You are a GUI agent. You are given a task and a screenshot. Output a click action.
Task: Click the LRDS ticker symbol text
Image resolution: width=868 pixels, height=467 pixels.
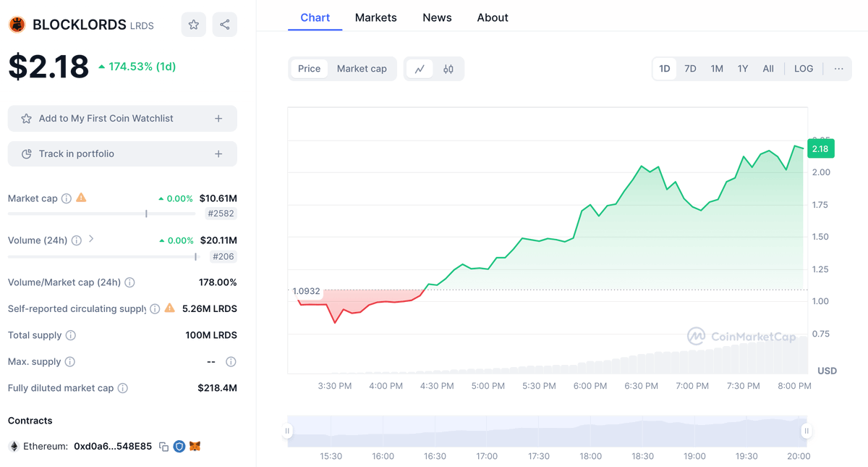(142, 26)
